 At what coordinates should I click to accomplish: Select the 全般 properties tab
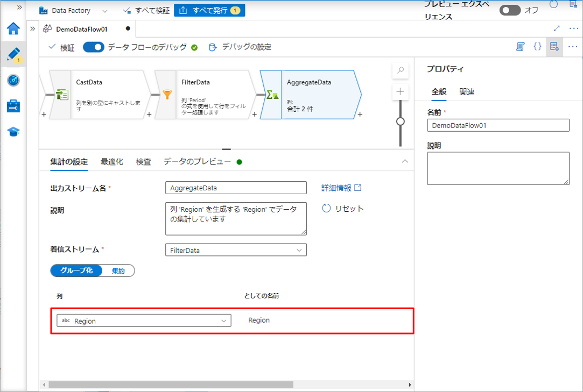pos(439,92)
